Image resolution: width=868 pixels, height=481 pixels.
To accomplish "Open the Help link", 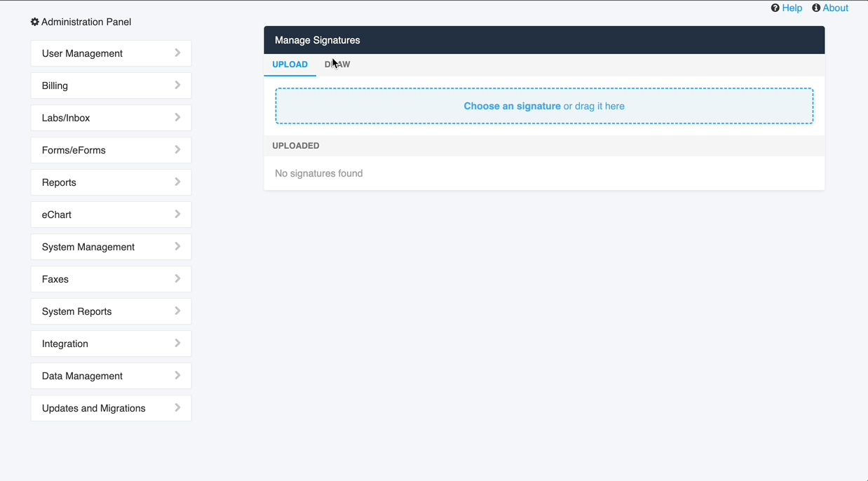I will pyautogui.click(x=792, y=8).
